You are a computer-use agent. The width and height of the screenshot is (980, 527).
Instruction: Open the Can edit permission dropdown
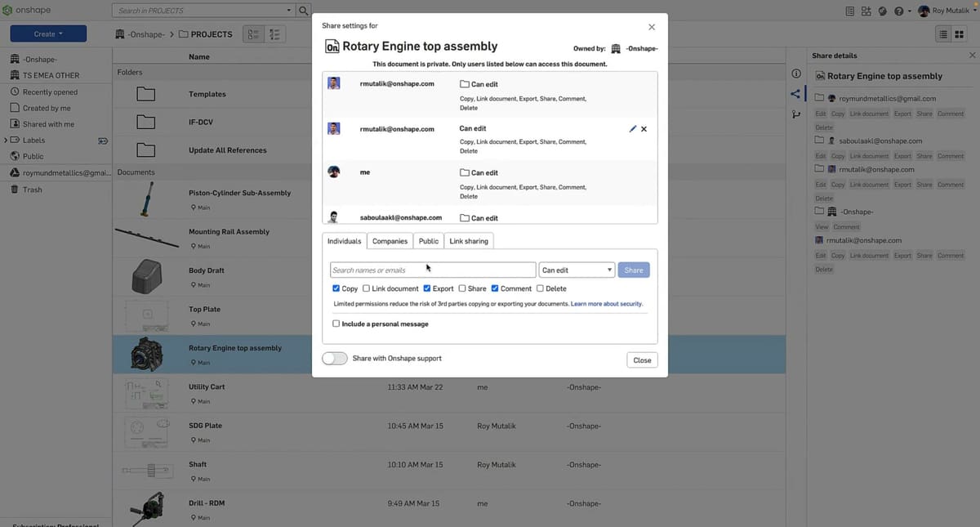pos(577,270)
